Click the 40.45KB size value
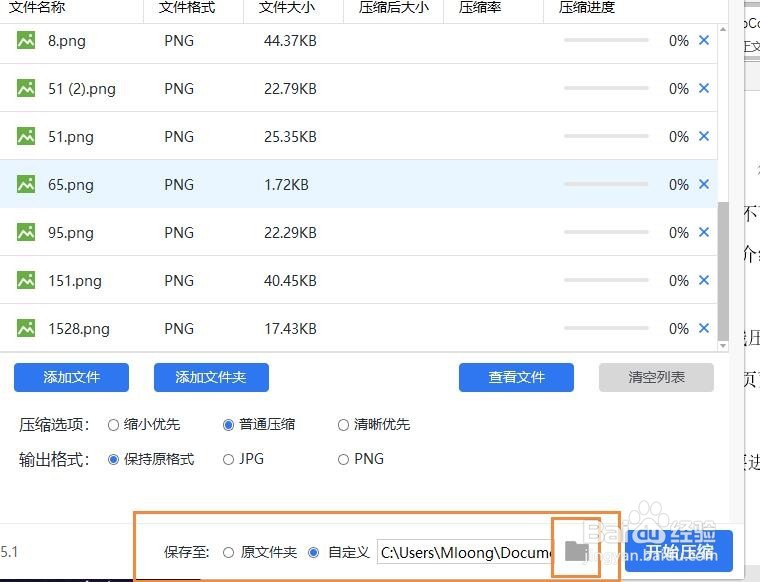The width and height of the screenshot is (760, 582). 290,281
